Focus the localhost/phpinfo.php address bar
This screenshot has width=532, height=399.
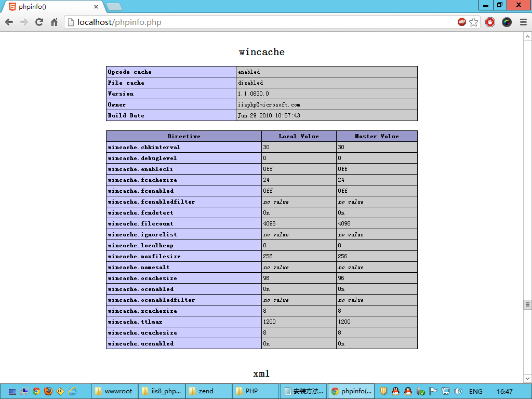click(261, 22)
